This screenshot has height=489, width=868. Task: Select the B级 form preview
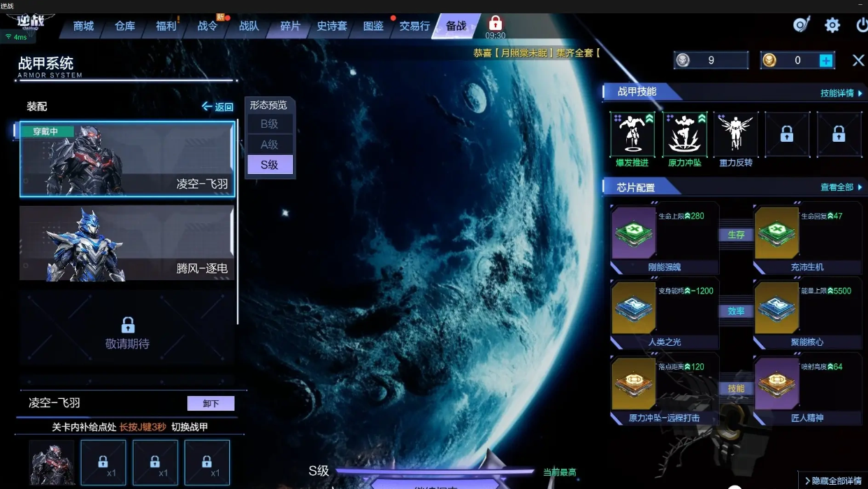[x=270, y=124]
